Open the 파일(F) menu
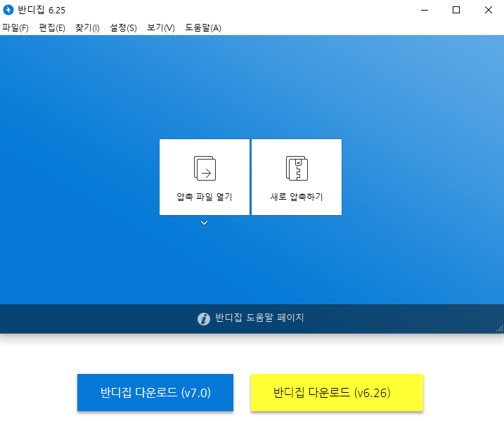Screen dimensions: 504x421 tap(15, 28)
